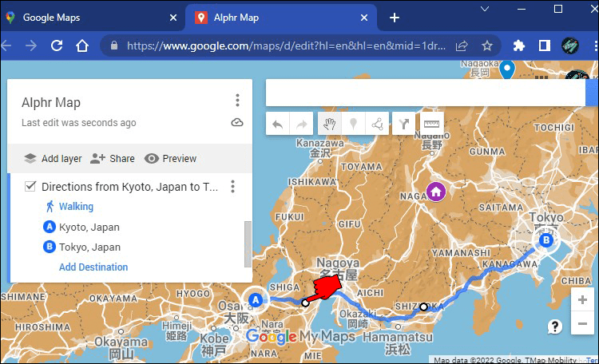
Task: Zoom out on the map
Action: coord(582,324)
